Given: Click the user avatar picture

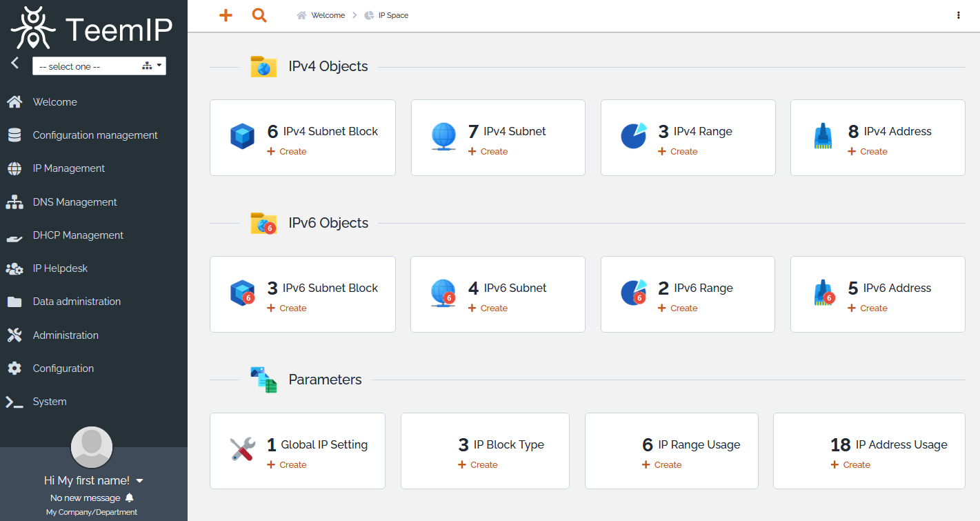Looking at the screenshot, I should 92,447.
